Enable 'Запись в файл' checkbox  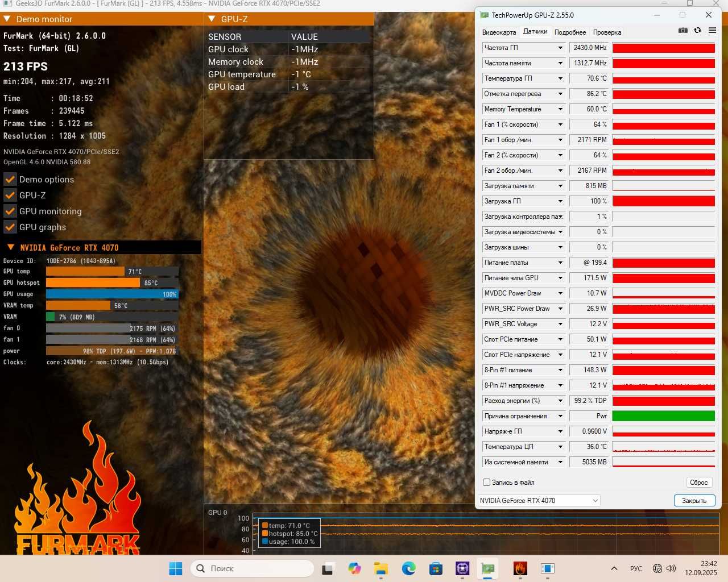(487, 483)
